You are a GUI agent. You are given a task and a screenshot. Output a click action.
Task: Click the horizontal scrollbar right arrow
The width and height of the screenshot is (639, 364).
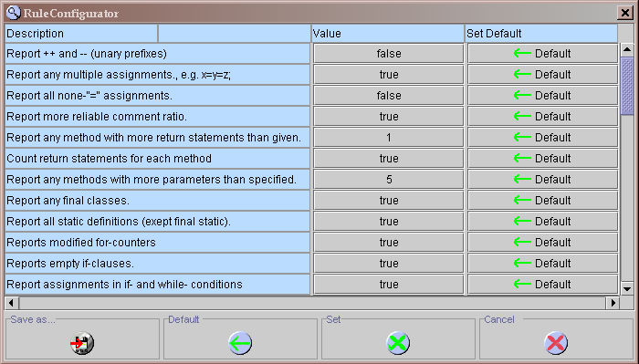coord(613,303)
